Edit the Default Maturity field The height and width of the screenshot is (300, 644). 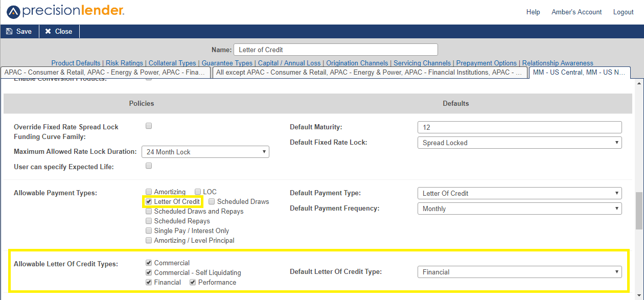pyautogui.click(x=519, y=127)
